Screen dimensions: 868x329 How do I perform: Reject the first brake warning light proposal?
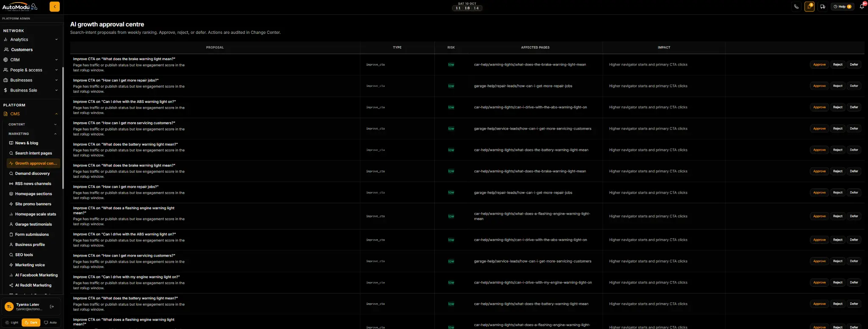tap(837, 64)
